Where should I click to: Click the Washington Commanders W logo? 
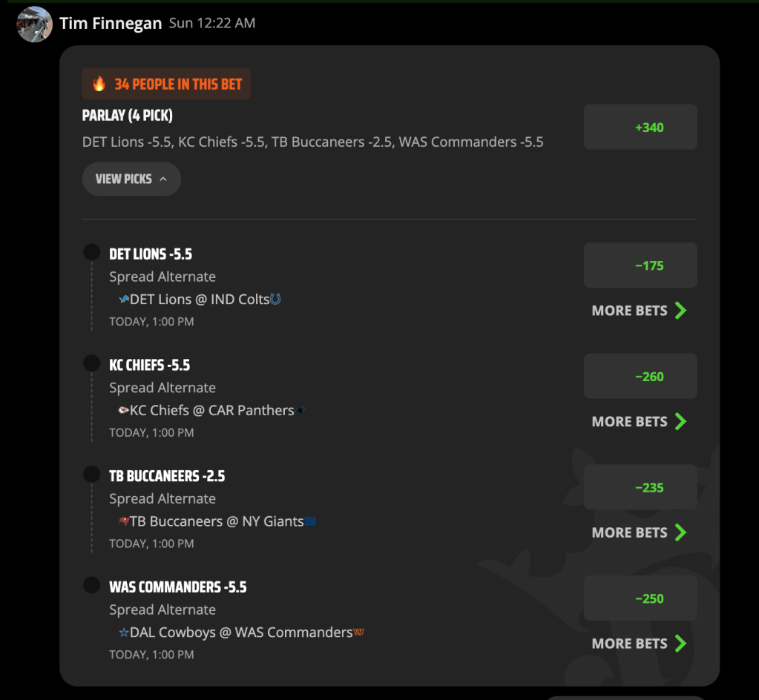[x=358, y=632]
